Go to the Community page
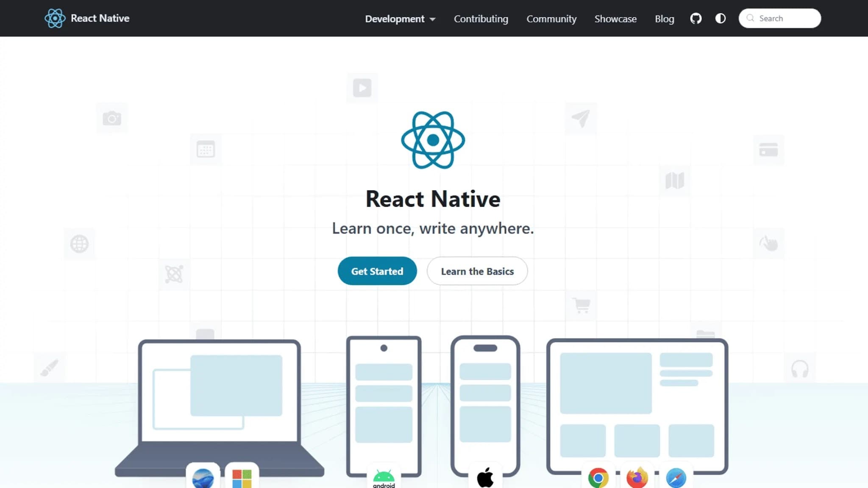Image resolution: width=868 pixels, height=488 pixels. coord(551,19)
